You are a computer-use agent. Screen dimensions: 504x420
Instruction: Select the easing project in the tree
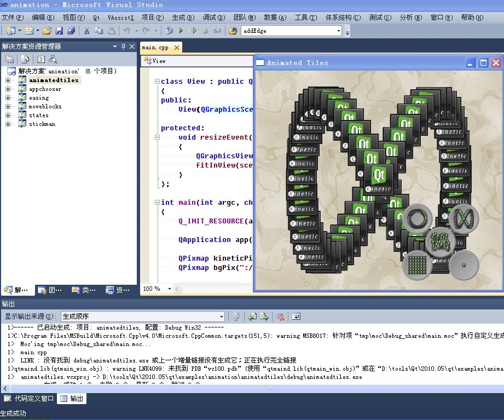tap(39, 97)
